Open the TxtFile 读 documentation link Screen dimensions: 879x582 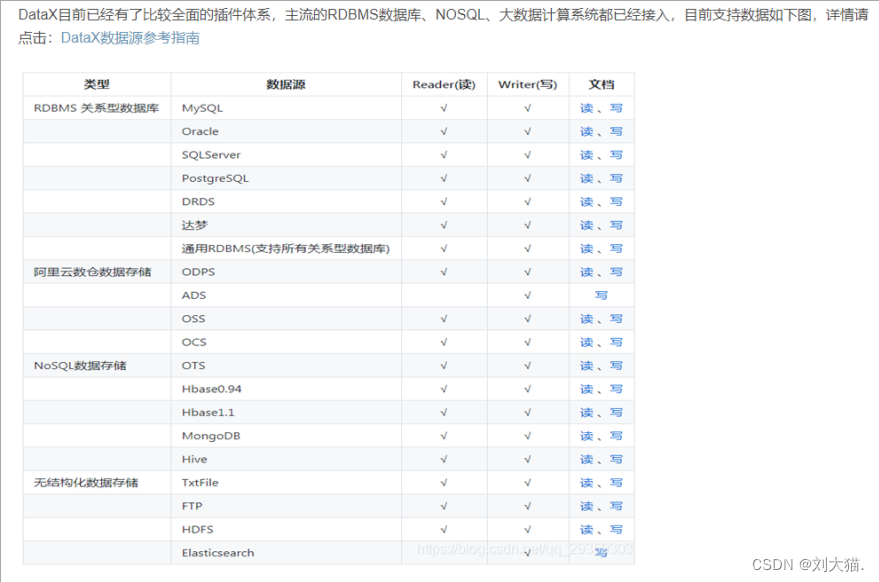585,482
